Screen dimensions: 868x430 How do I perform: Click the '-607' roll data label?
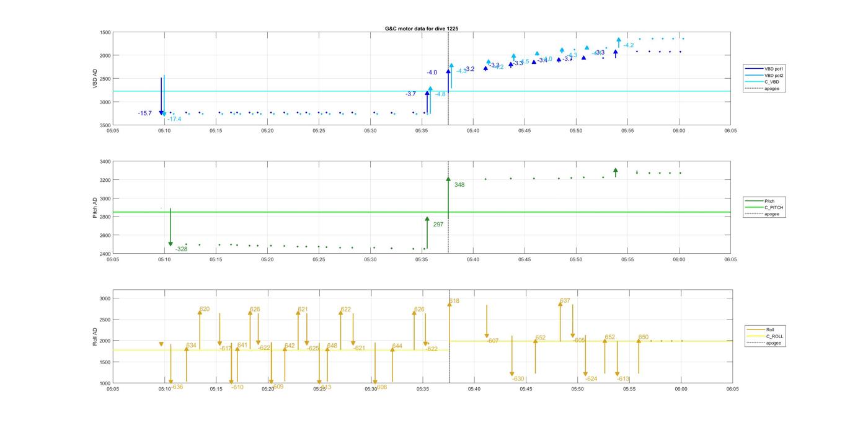[x=493, y=341]
